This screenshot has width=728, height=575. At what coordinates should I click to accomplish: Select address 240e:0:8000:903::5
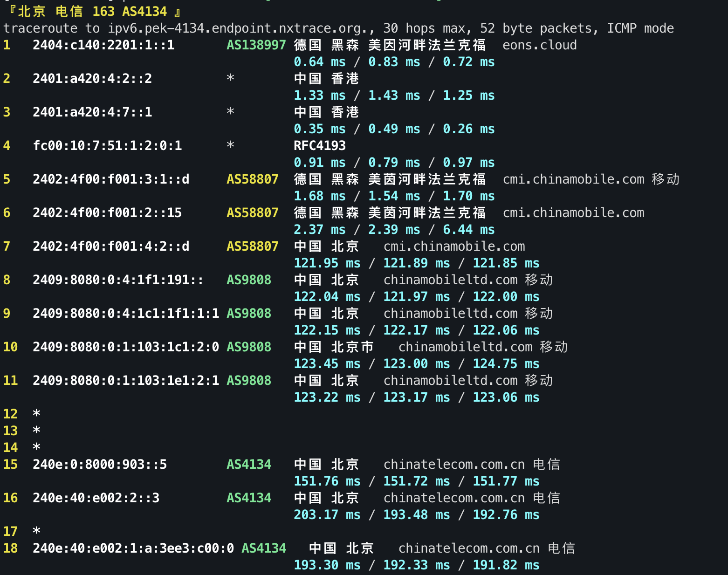pos(100,464)
